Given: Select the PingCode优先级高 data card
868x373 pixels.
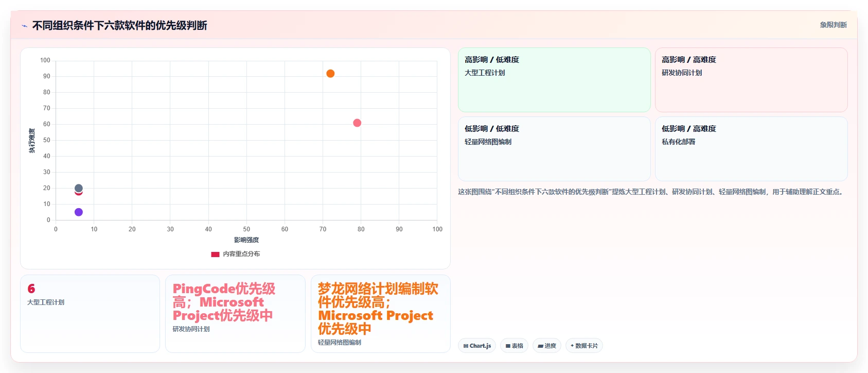Looking at the screenshot, I should 235,314.
